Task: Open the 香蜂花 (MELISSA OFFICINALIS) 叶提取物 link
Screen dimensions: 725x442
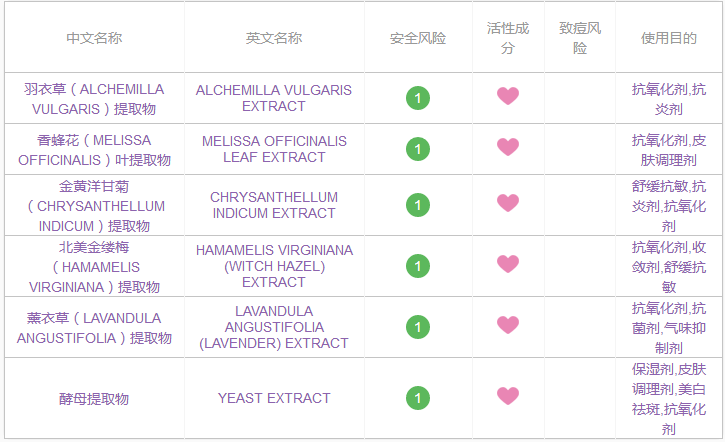Action: (x=94, y=150)
